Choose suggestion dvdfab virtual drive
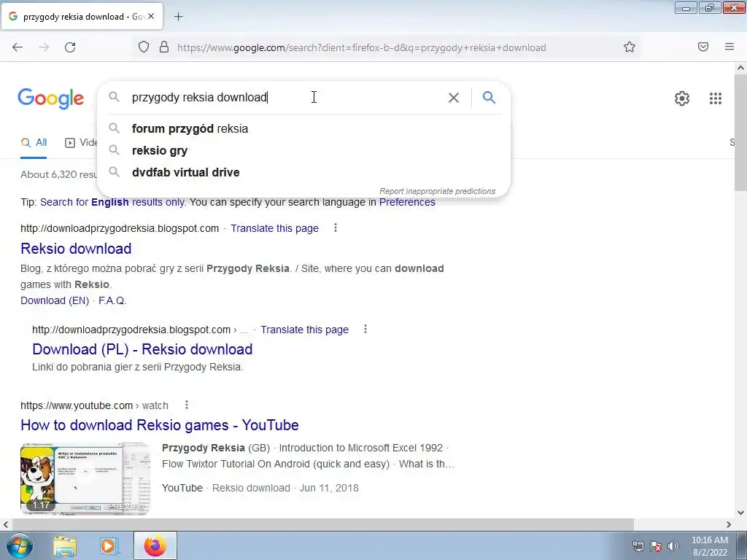The image size is (747, 560). pyautogui.click(x=304, y=172)
